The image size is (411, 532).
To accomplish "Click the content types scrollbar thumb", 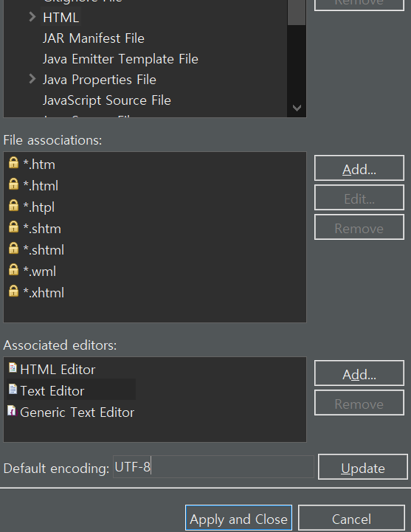I will point(297,12).
